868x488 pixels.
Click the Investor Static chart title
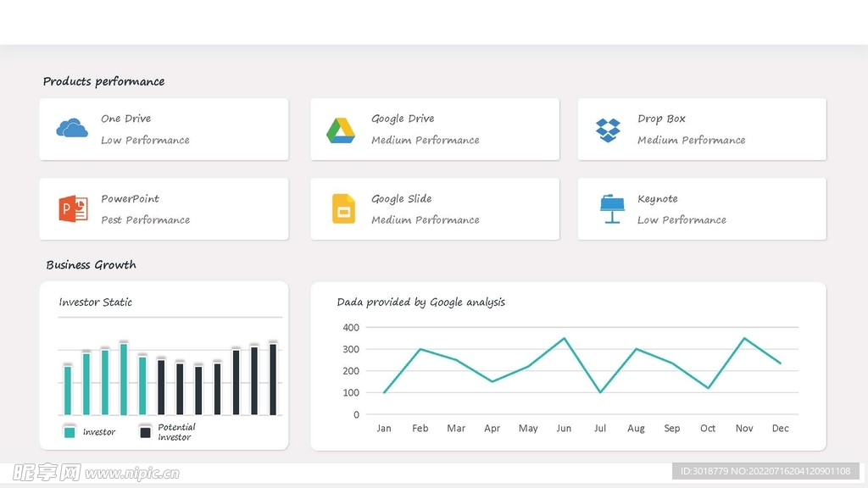95,302
